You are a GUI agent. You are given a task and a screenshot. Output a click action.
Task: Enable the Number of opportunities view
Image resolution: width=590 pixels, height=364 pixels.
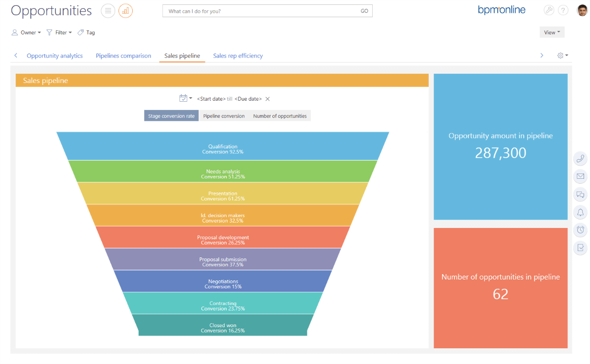click(x=279, y=115)
